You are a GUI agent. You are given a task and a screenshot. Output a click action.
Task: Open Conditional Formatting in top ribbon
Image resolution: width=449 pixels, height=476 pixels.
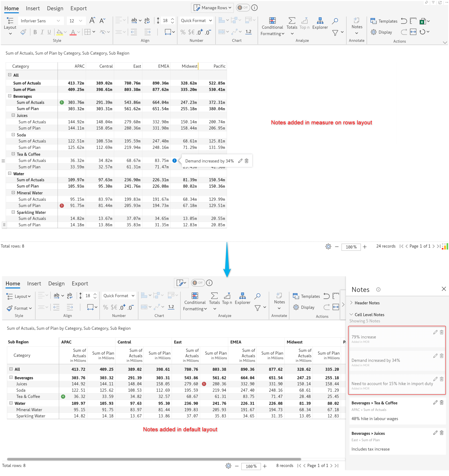272,27
